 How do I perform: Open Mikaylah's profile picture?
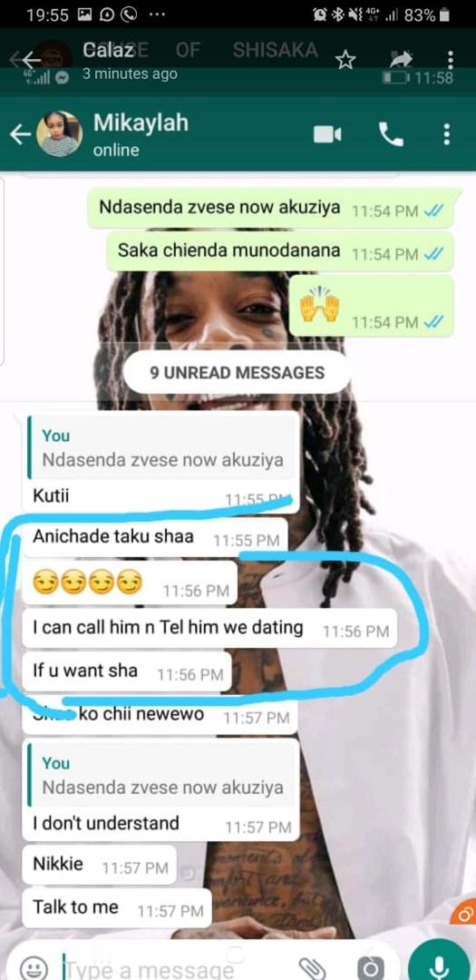click(59, 133)
